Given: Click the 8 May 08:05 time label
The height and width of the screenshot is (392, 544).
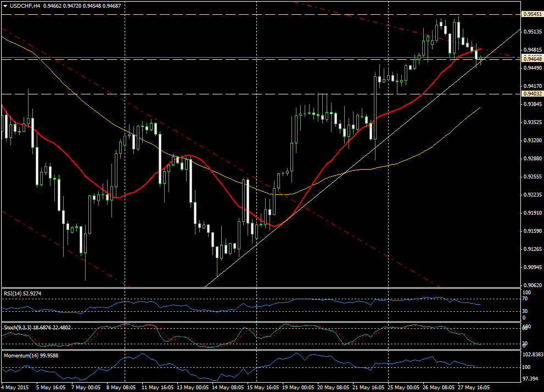Looking at the screenshot, I should (122, 387).
